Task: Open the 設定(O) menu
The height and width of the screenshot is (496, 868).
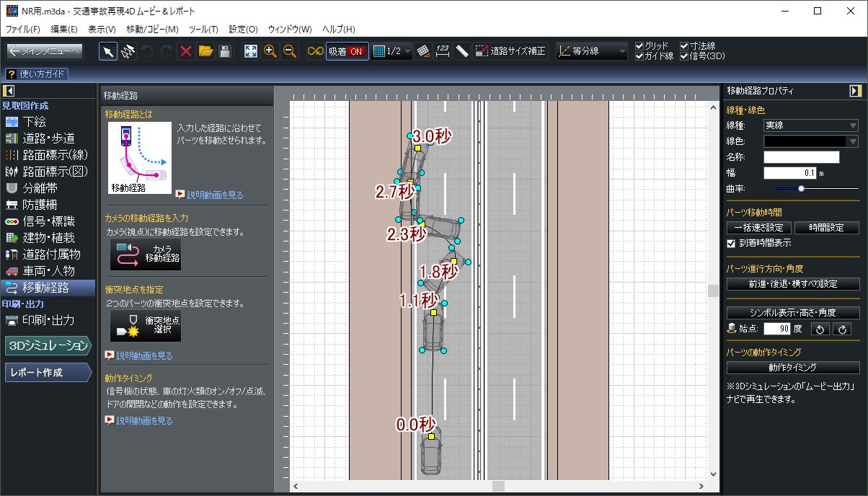Action: click(243, 30)
